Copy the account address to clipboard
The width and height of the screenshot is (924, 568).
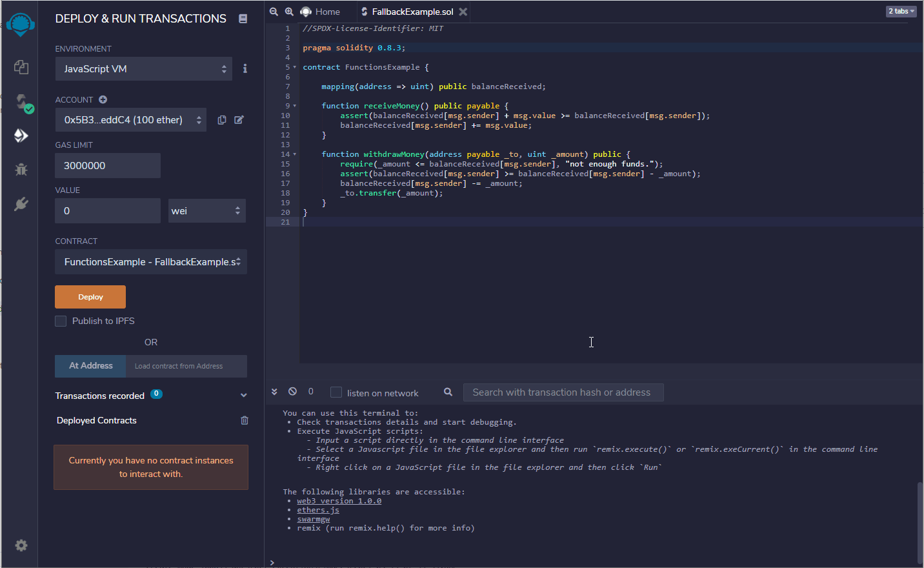(222, 120)
